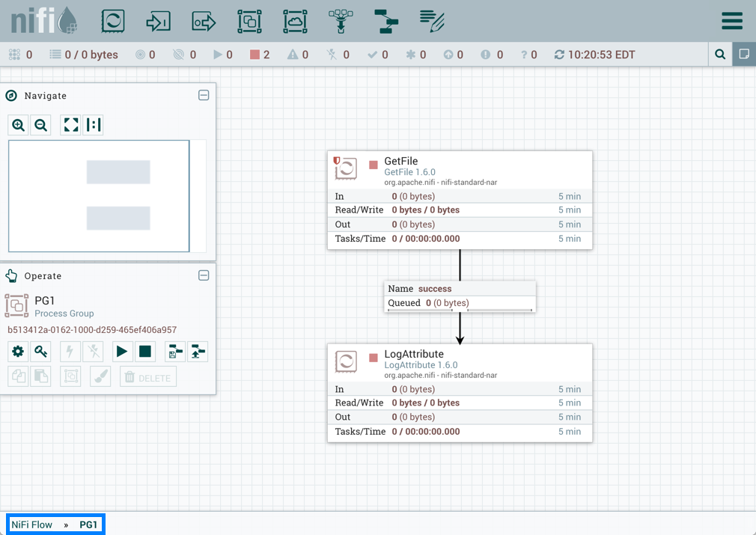The height and width of the screenshot is (535, 756).
Task: Open the global hamburger menu
Action: (x=731, y=21)
